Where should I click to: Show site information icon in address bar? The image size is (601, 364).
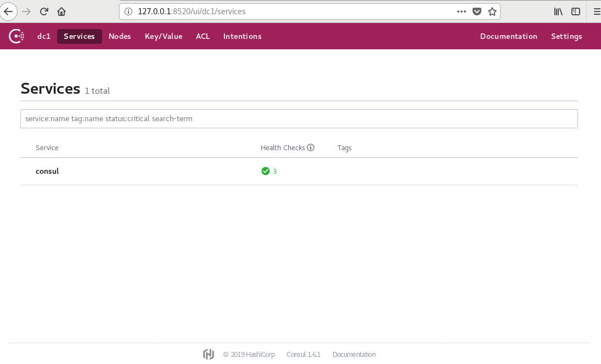[x=128, y=12]
